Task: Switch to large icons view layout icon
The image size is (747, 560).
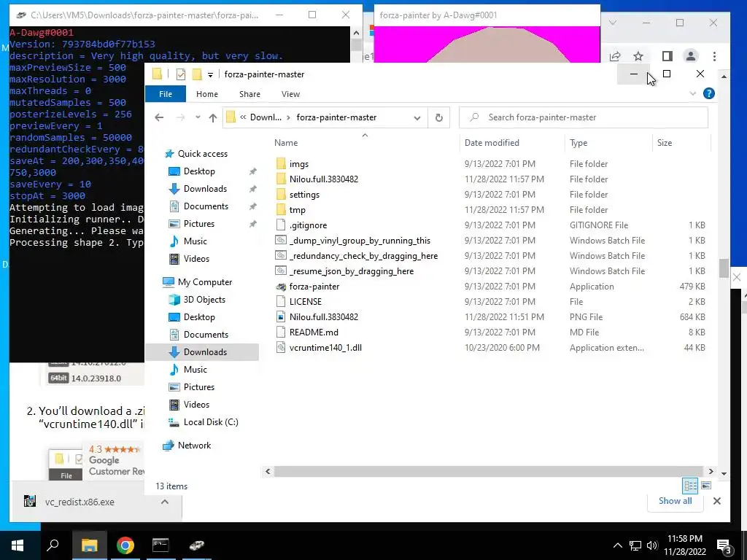Action: tap(706, 486)
